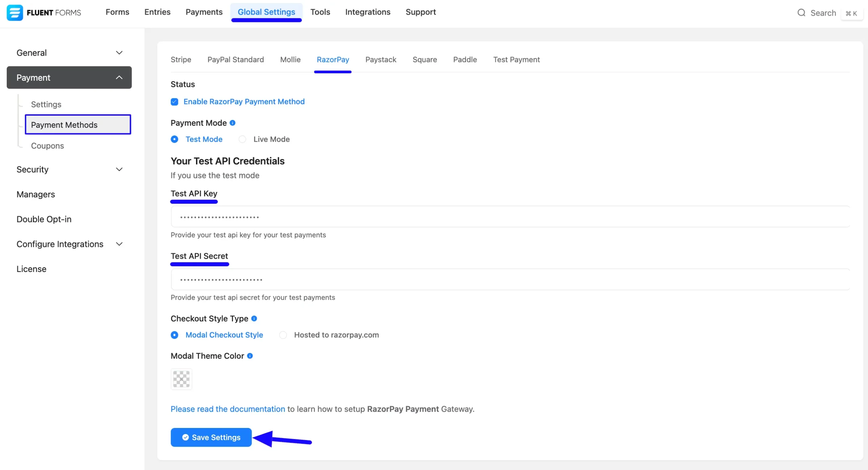The width and height of the screenshot is (868, 470).
Task: Open the Modal Theme Color swatch
Action: [x=181, y=379]
